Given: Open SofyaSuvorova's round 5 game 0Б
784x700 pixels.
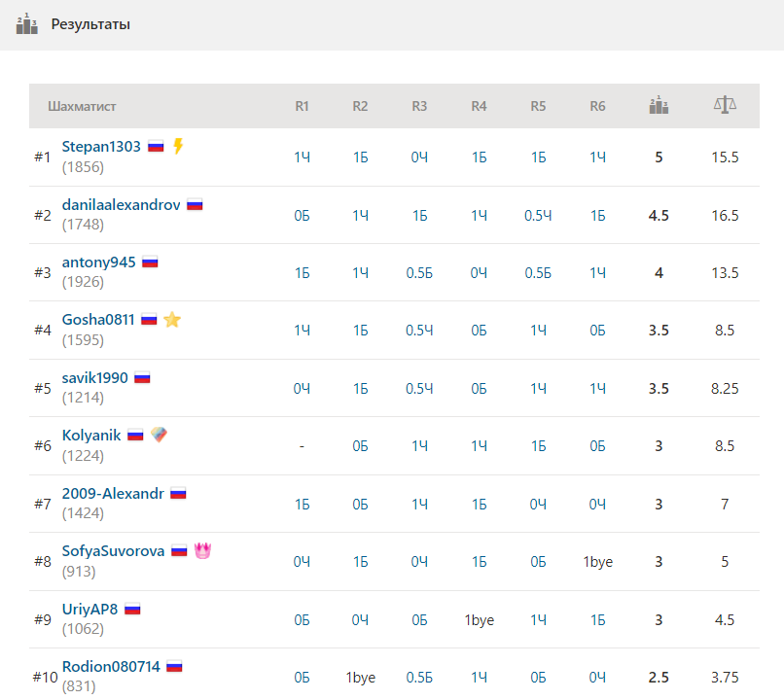Looking at the screenshot, I should 538,562.
